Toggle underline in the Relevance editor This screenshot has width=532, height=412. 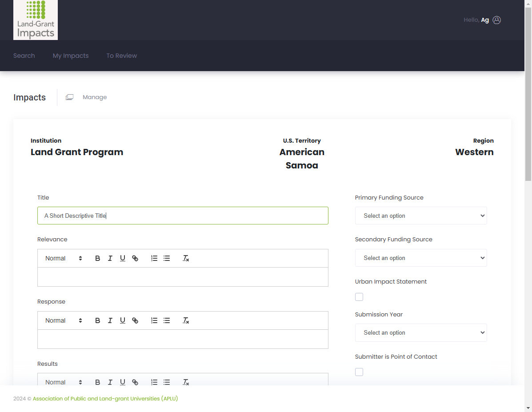click(123, 258)
